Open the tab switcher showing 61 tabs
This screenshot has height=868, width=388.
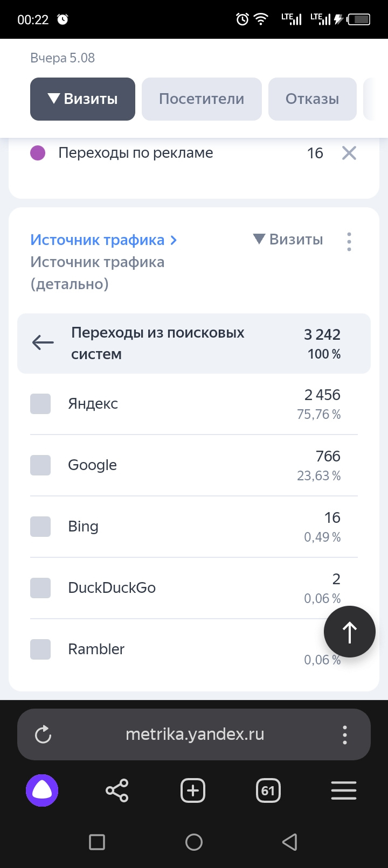click(268, 790)
